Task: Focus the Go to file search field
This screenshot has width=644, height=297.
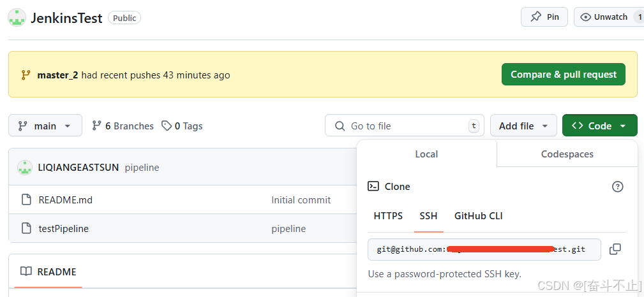Action: [x=405, y=126]
